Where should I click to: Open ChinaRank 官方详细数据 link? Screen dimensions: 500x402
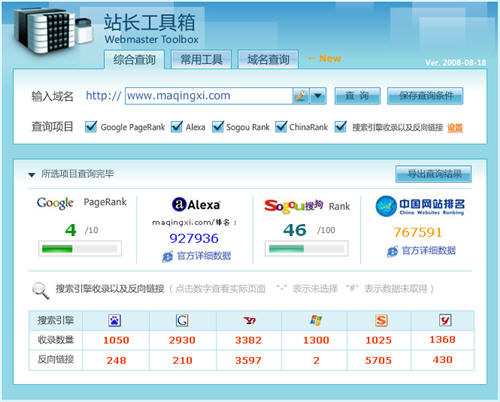pos(429,251)
